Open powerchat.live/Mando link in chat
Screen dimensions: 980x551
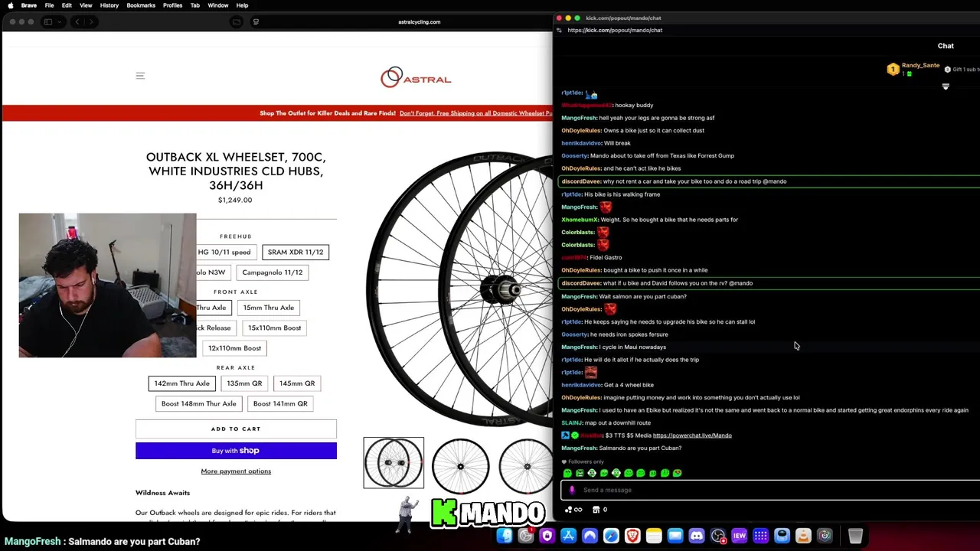pyautogui.click(x=692, y=435)
